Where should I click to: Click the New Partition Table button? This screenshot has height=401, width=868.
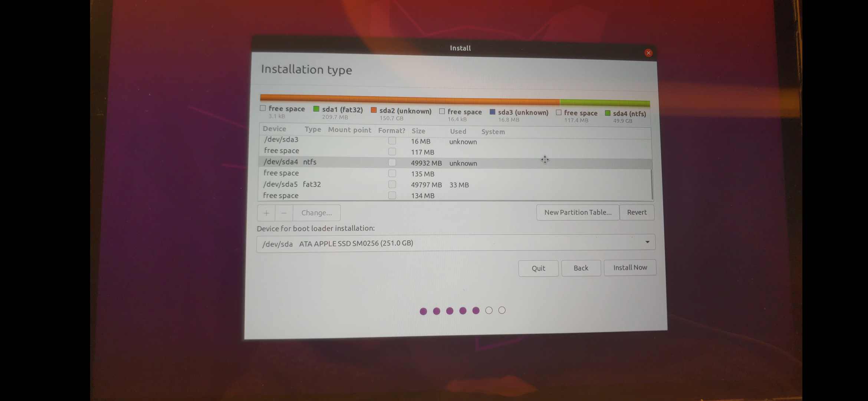pyautogui.click(x=578, y=212)
